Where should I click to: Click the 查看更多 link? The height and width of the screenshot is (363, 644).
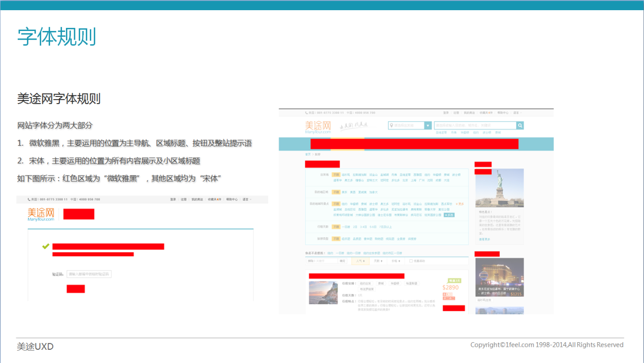[485, 239]
